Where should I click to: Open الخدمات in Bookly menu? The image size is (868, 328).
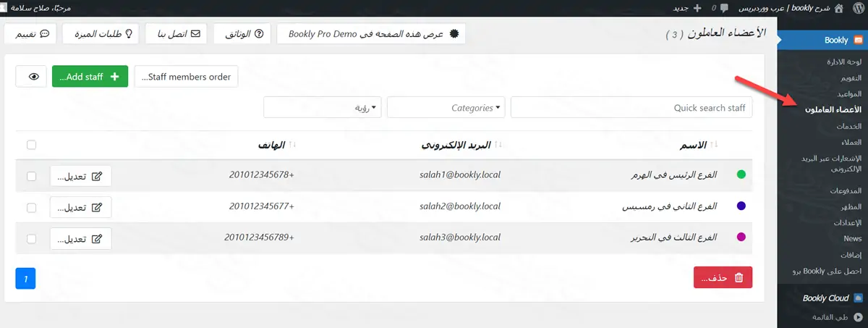click(x=849, y=126)
